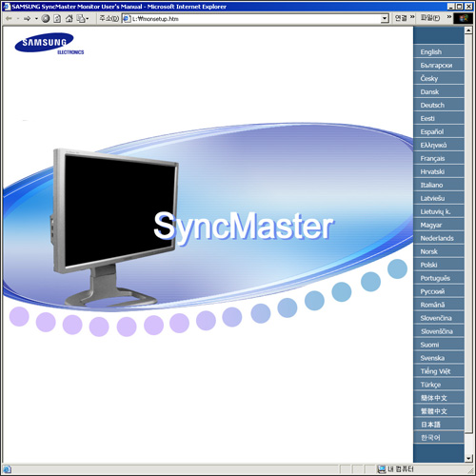Viewport: 476px width, 476px height.
Task: Select Norsk language
Action: pos(439,251)
